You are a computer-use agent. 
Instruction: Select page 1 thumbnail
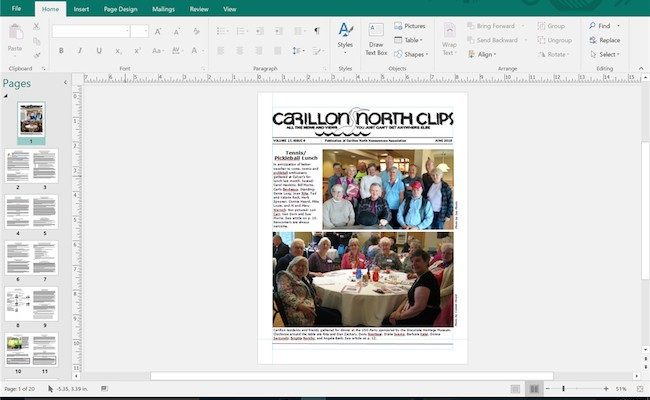click(31, 119)
